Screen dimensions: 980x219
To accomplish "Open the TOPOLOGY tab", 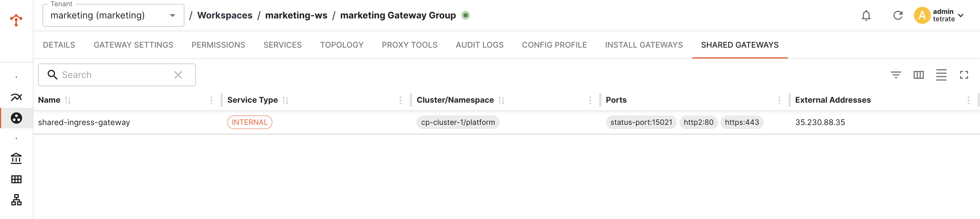I will tap(341, 45).
